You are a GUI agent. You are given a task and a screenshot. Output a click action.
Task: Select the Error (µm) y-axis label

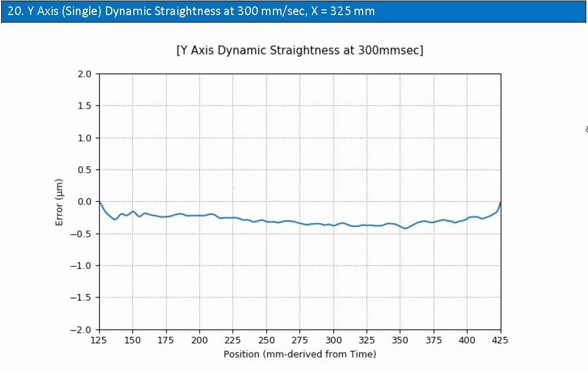pos(59,202)
